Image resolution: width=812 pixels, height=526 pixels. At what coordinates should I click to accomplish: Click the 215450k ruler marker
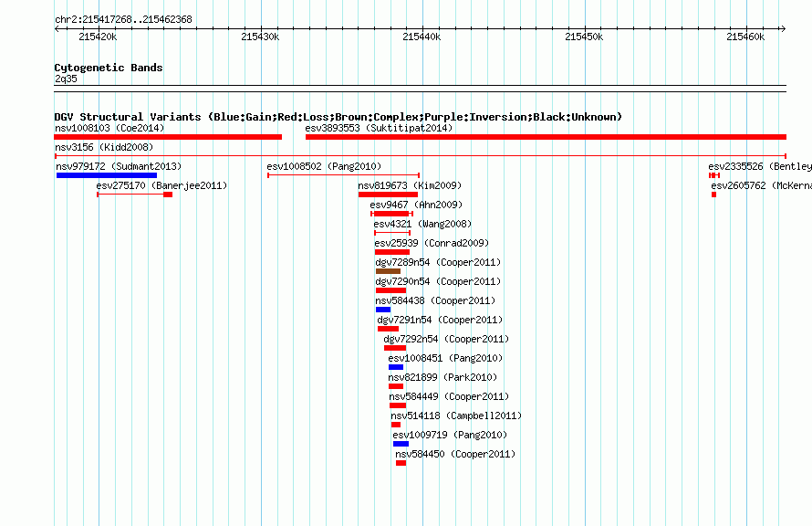coord(584,37)
